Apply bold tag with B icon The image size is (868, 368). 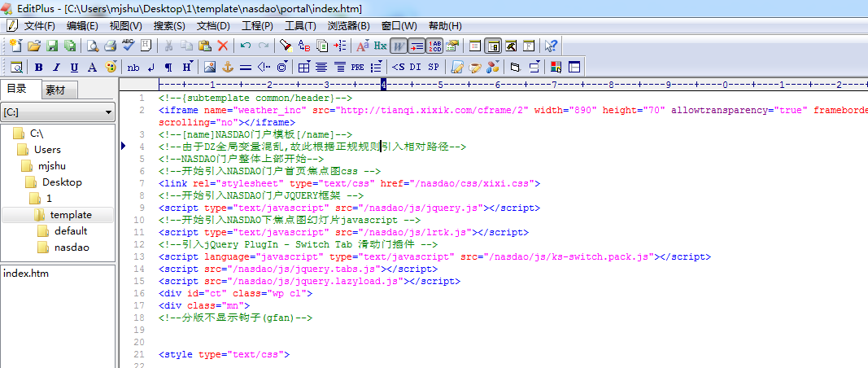39,67
